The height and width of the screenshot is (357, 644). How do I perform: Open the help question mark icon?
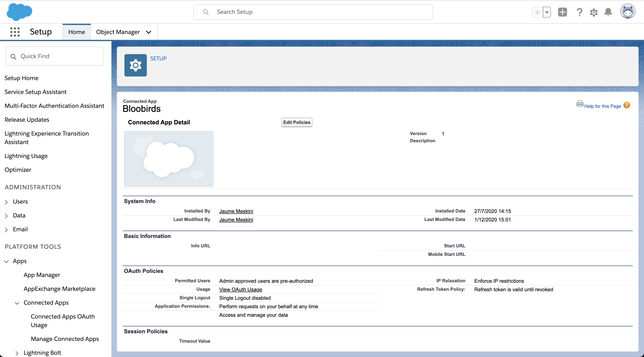[579, 12]
